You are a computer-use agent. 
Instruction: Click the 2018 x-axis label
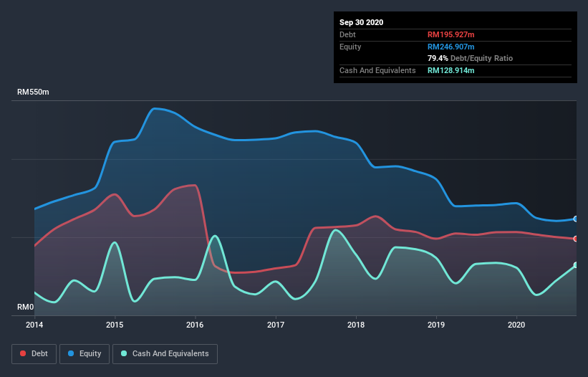pos(356,325)
